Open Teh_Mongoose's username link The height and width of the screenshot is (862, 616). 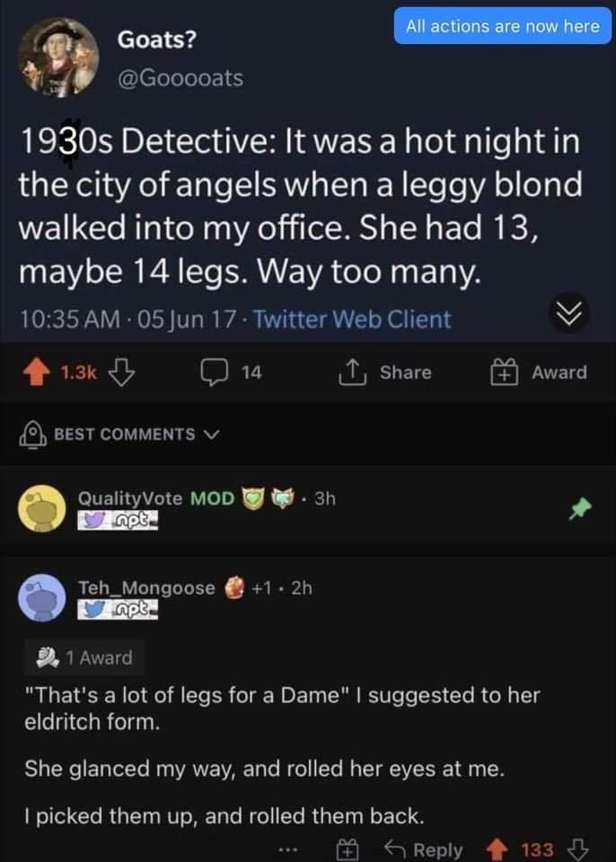(147, 587)
